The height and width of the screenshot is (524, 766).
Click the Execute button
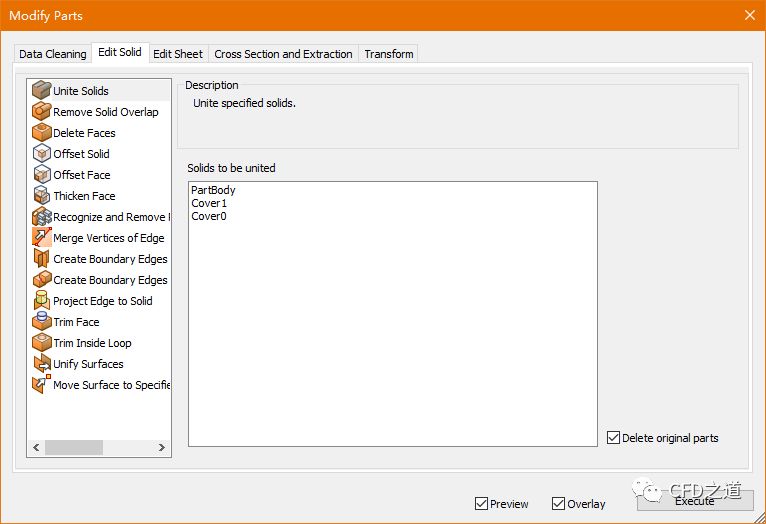[695, 501]
